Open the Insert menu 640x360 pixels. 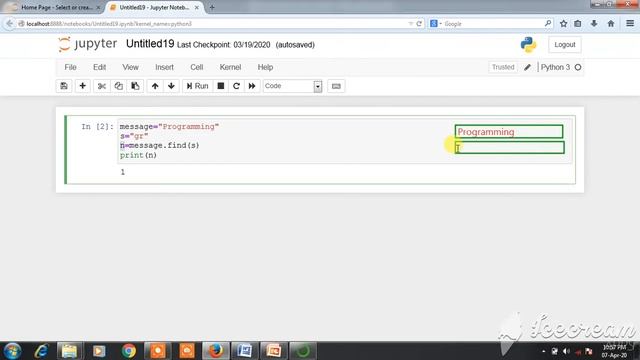coord(164,67)
